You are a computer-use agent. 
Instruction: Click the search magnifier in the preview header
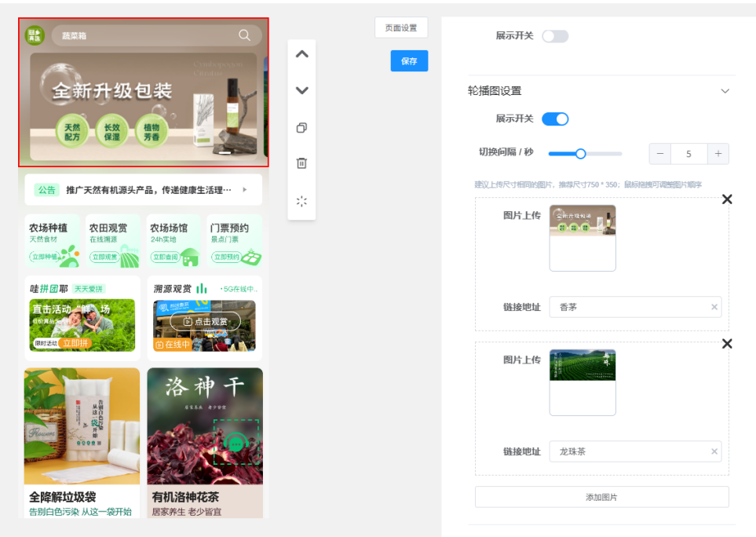(244, 35)
